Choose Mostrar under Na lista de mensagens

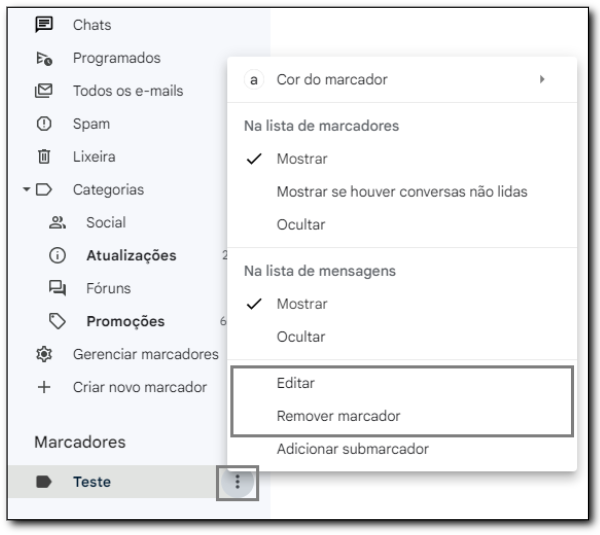click(x=402, y=304)
